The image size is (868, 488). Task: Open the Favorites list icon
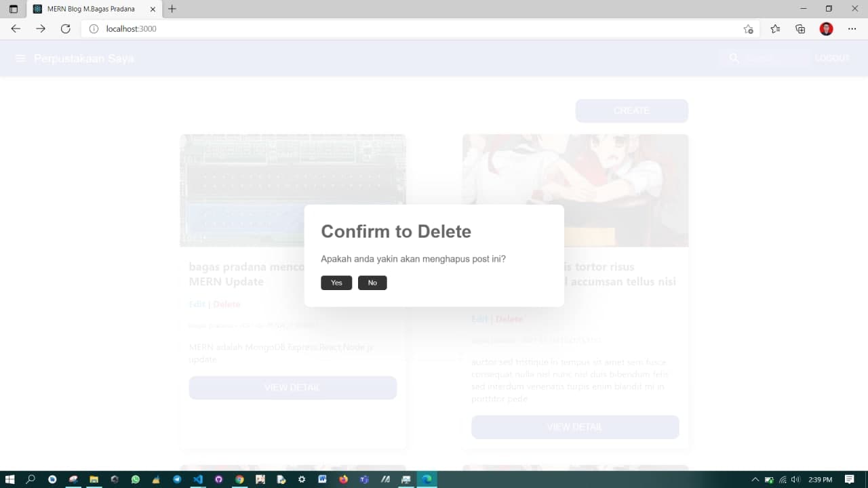point(775,28)
